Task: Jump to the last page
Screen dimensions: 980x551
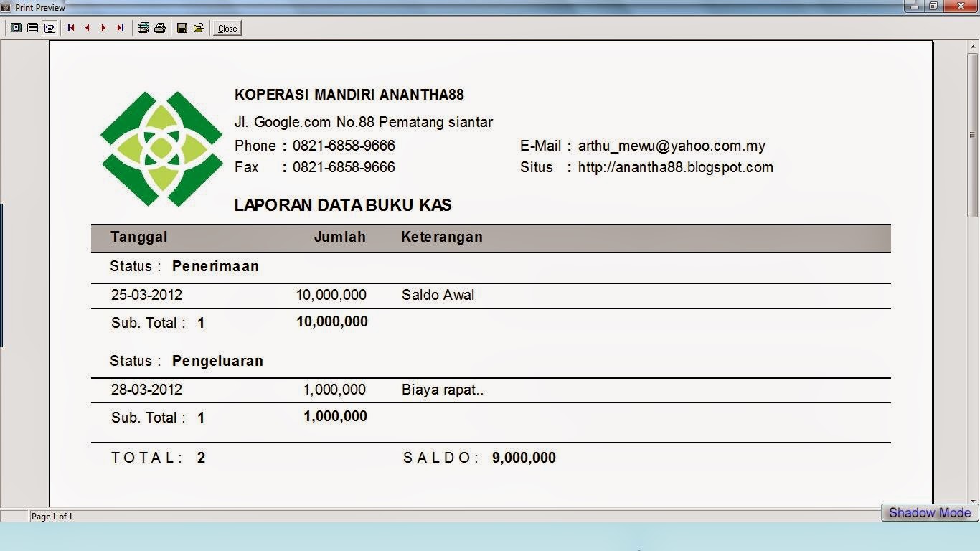Action: point(121,28)
